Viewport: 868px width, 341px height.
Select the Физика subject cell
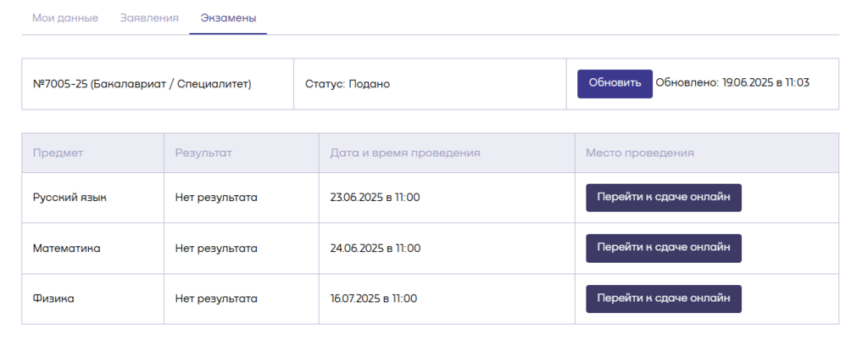tap(93, 299)
